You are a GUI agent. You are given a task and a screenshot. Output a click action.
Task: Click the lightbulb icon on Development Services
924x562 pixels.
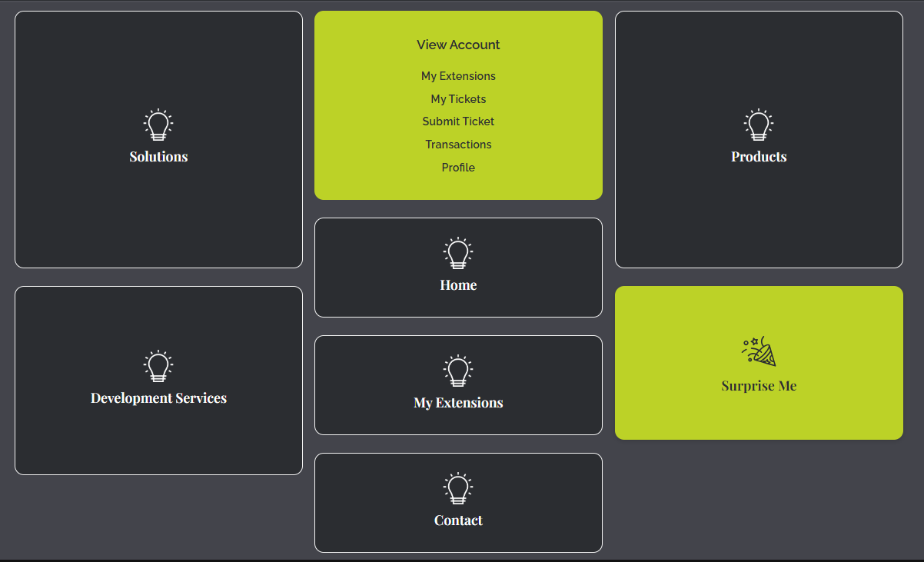click(x=158, y=367)
